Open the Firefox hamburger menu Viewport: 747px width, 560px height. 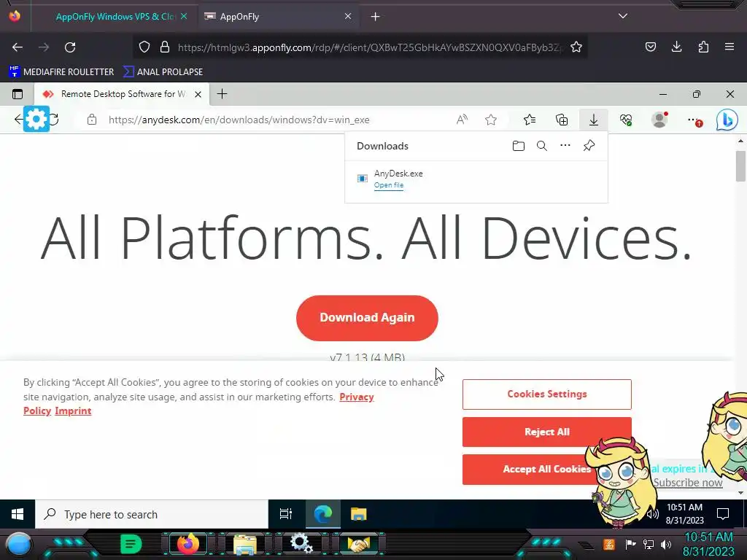(729, 47)
